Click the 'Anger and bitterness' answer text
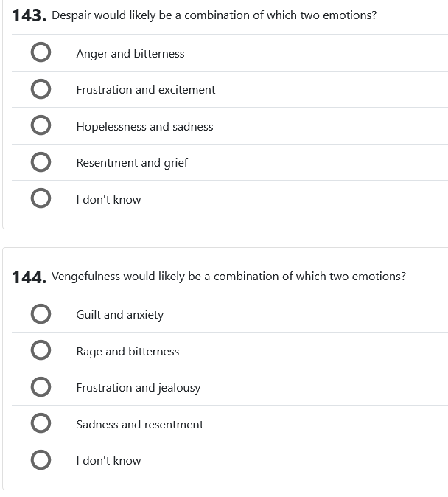Image resolution: width=448 pixels, height=497 pixels. (130, 54)
